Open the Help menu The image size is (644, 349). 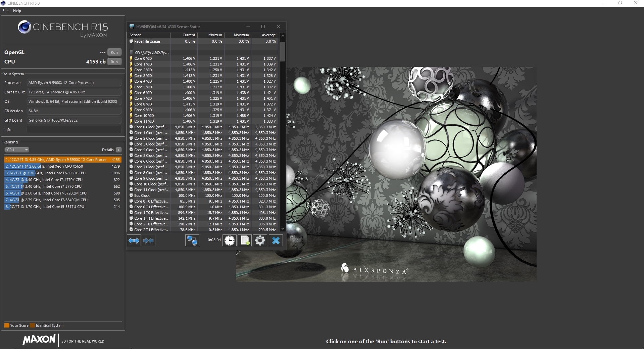coord(17,11)
